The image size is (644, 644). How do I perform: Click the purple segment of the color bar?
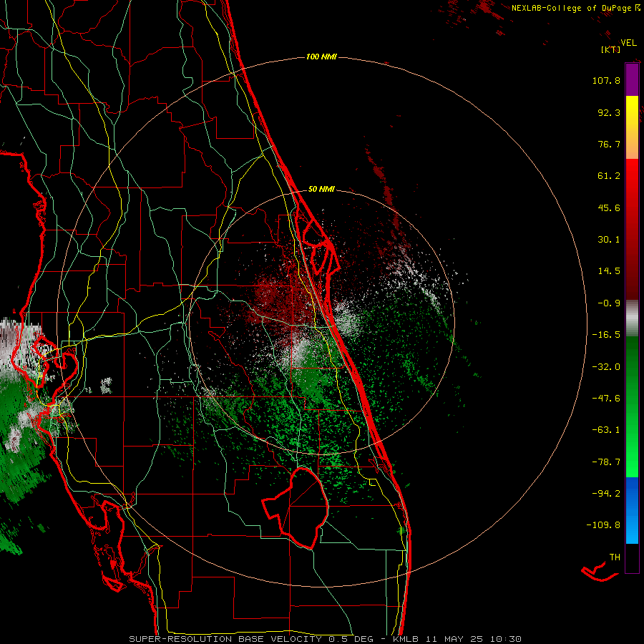click(632, 80)
